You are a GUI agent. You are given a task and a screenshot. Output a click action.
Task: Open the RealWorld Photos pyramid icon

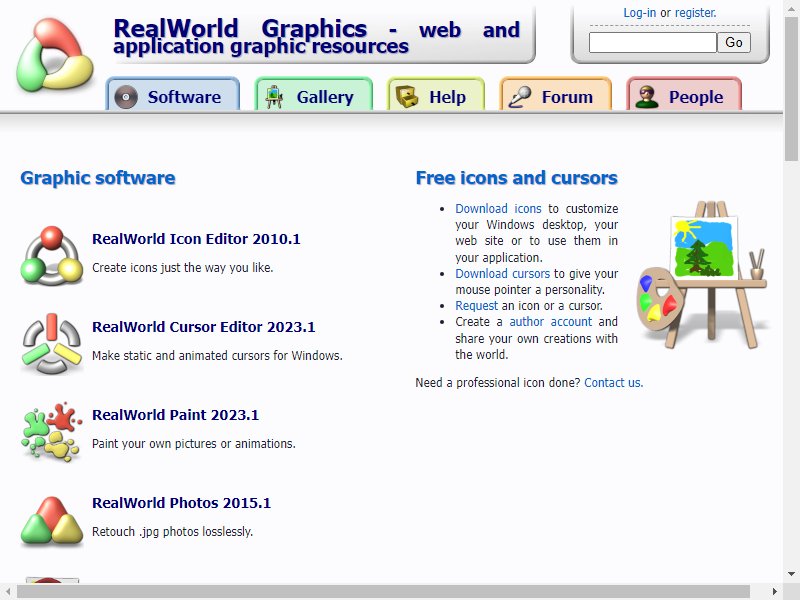[x=52, y=520]
